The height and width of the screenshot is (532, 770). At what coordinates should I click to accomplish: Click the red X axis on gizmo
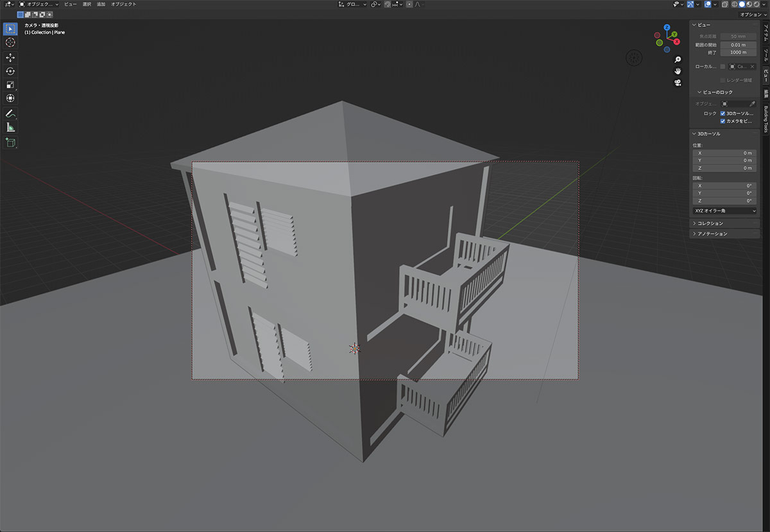pyautogui.click(x=677, y=41)
